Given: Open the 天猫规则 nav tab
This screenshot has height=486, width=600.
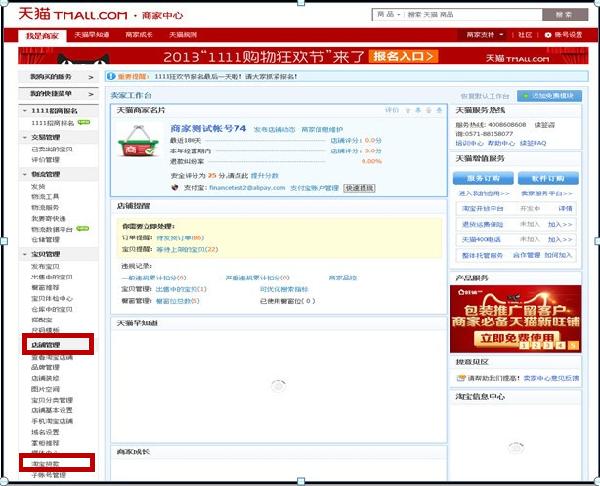Looking at the screenshot, I should click(183, 35).
